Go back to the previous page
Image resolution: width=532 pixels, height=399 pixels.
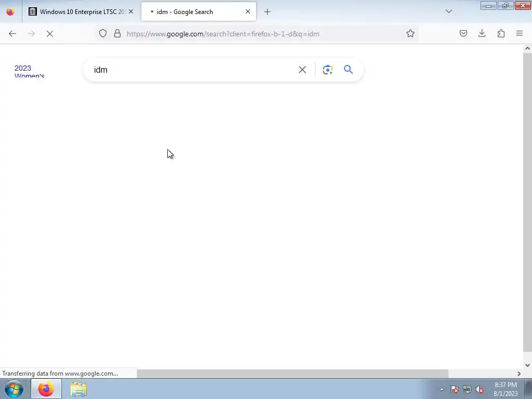12,34
